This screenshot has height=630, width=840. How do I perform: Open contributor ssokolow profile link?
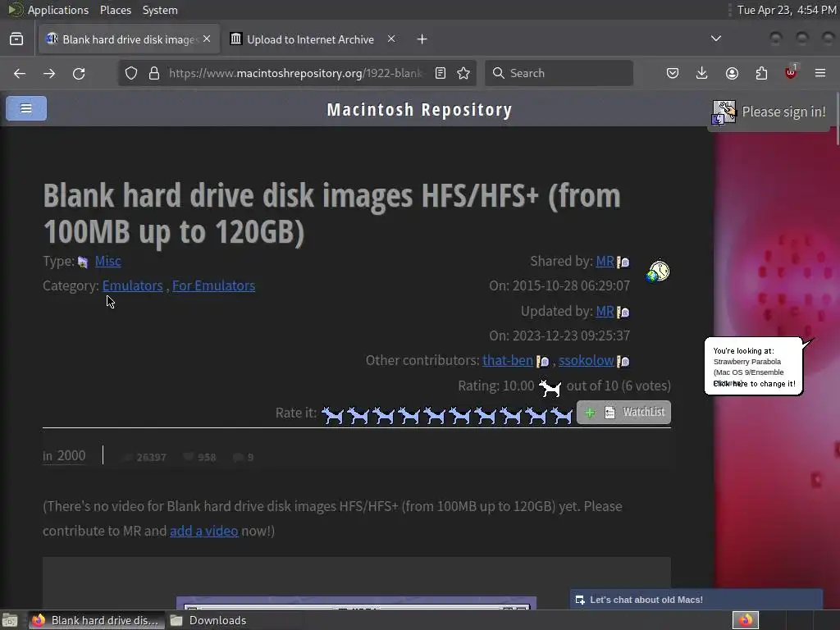(x=586, y=361)
